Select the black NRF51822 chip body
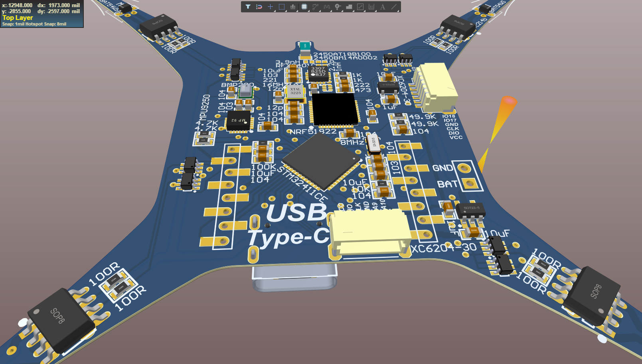The image size is (642, 364). point(335,109)
